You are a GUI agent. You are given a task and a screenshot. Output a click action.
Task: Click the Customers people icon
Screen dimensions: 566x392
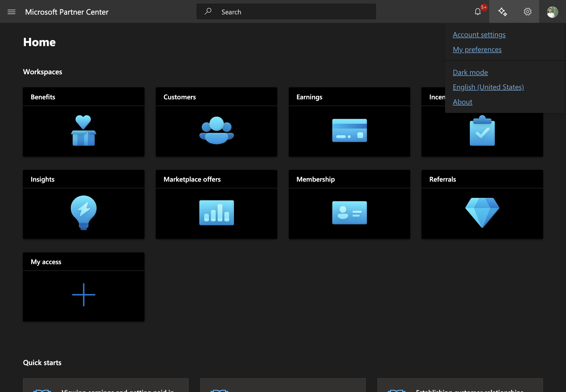[216, 130]
